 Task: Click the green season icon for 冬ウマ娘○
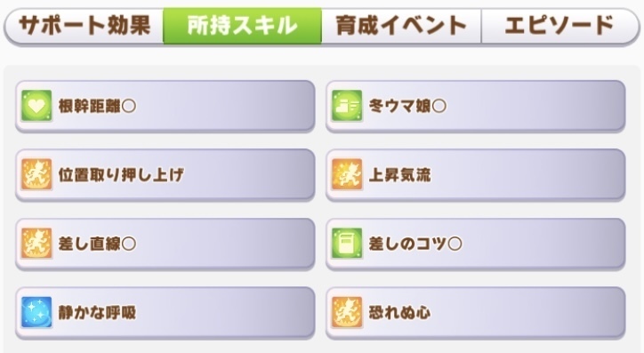pyautogui.click(x=347, y=106)
